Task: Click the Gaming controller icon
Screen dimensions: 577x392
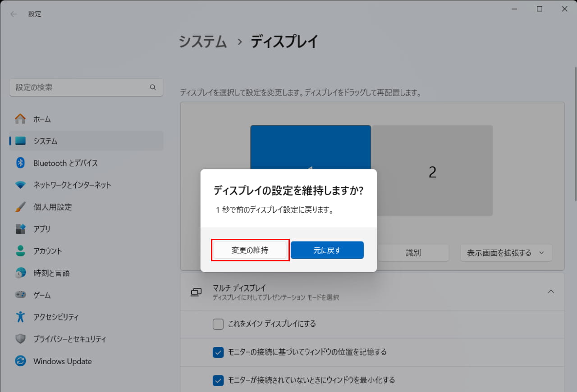Action: (20, 295)
